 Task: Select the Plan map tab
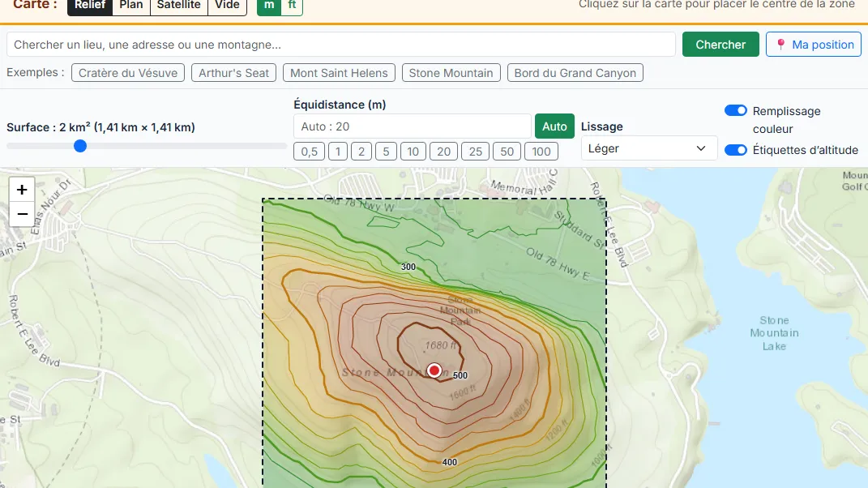coord(131,5)
